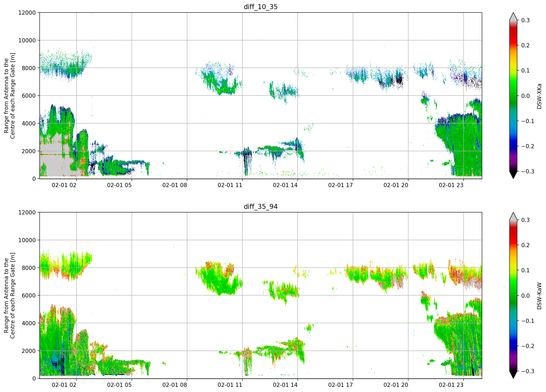Click the gray upper arrow of the DSW-KaW colorbar
Viewport: 546px width, 392px height.
coord(513,216)
